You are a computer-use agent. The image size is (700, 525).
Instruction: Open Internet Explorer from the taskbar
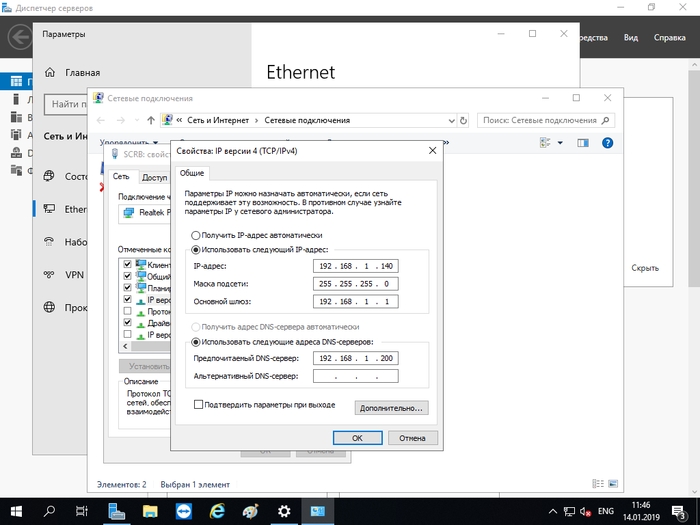[x=217, y=510]
